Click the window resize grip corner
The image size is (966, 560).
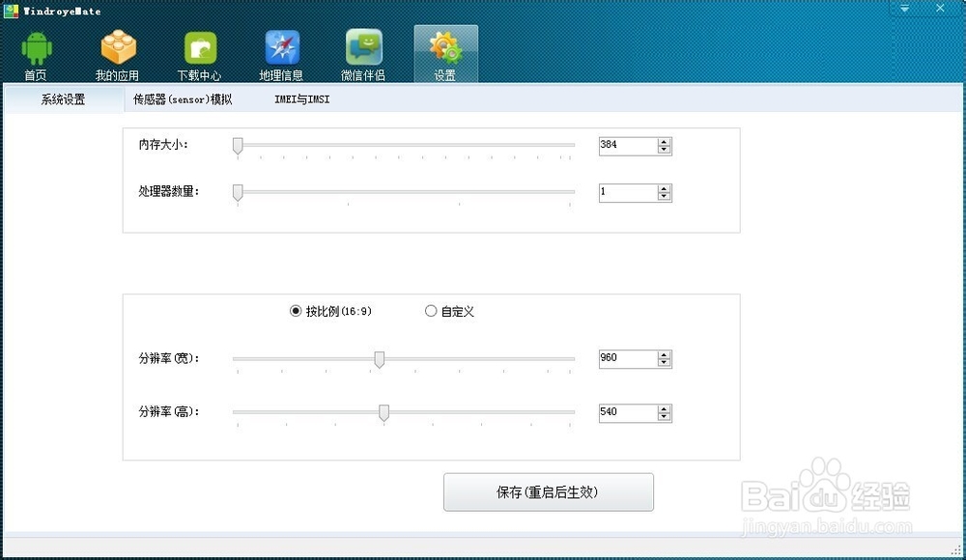pos(955,550)
